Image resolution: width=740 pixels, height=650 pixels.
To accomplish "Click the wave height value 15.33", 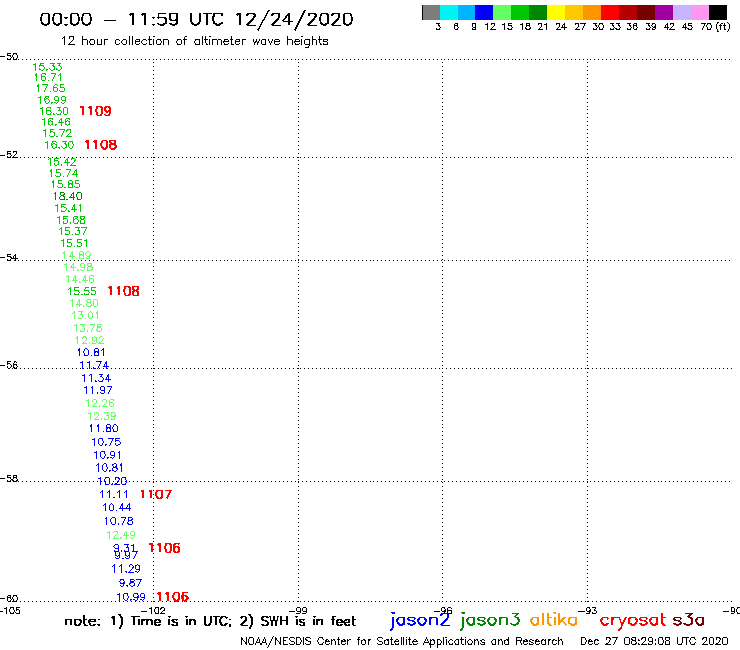I will point(47,67).
